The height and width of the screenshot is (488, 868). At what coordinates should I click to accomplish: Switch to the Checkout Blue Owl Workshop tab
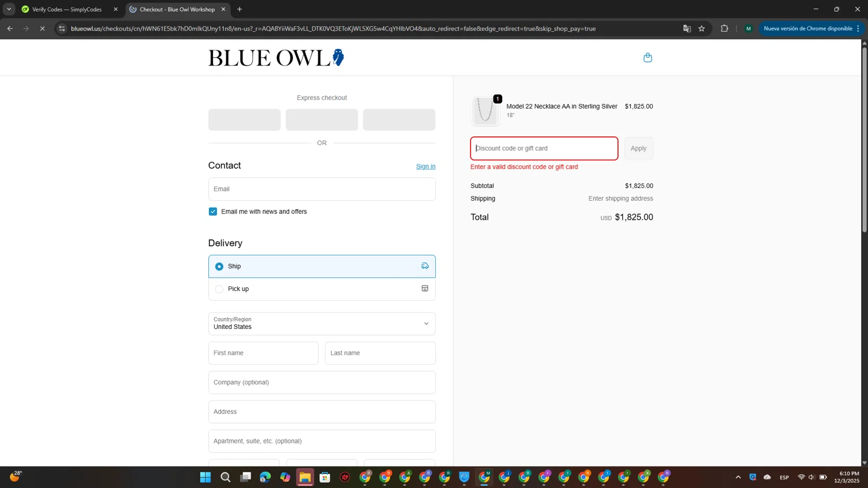point(177,9)
